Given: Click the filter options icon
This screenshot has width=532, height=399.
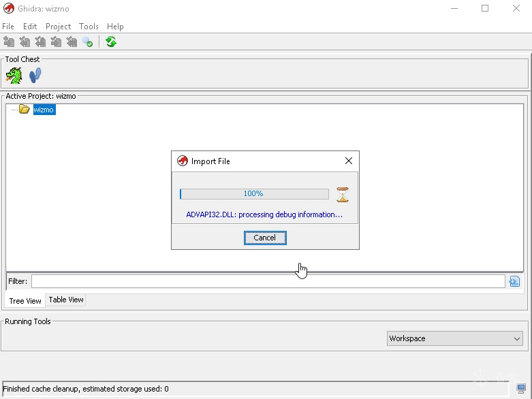Looking at the screenshot, I should 514,281.
